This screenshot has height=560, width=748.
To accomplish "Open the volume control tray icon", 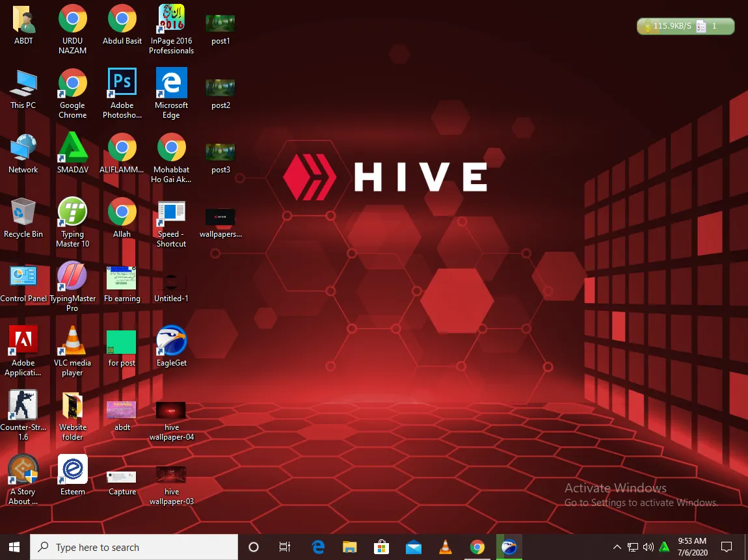I will click(x=648, y=547).
